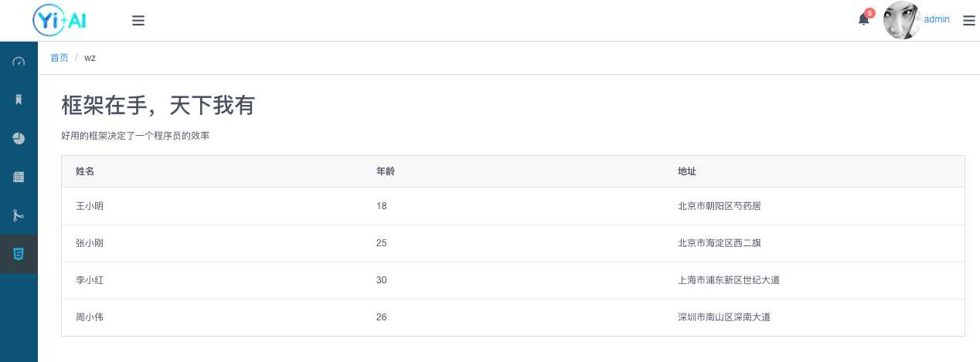Click the 地址 column header
This screenshot has width=980, height=362.
pyautogui.click(x=687, y=171)
